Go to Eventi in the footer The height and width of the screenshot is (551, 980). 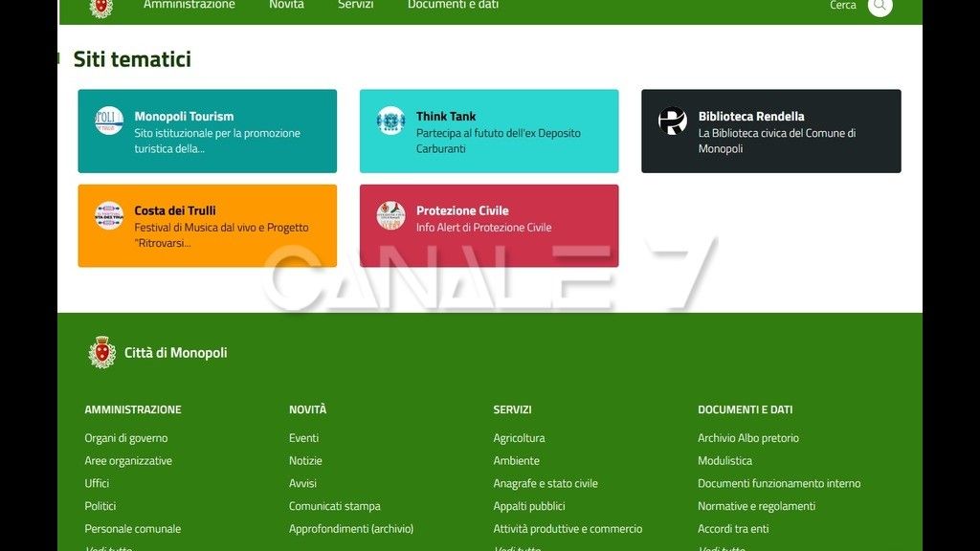[303, 438]
